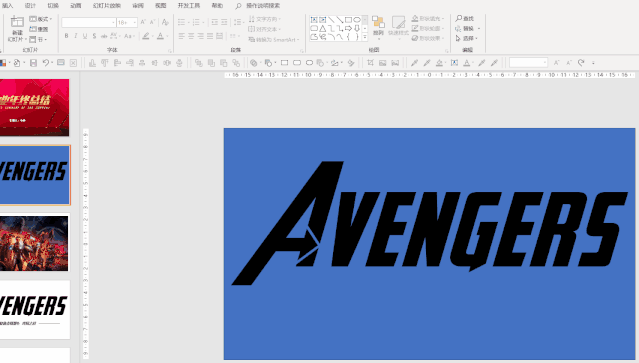
Task: Click the Undo arrow icon
Action: 46,63
